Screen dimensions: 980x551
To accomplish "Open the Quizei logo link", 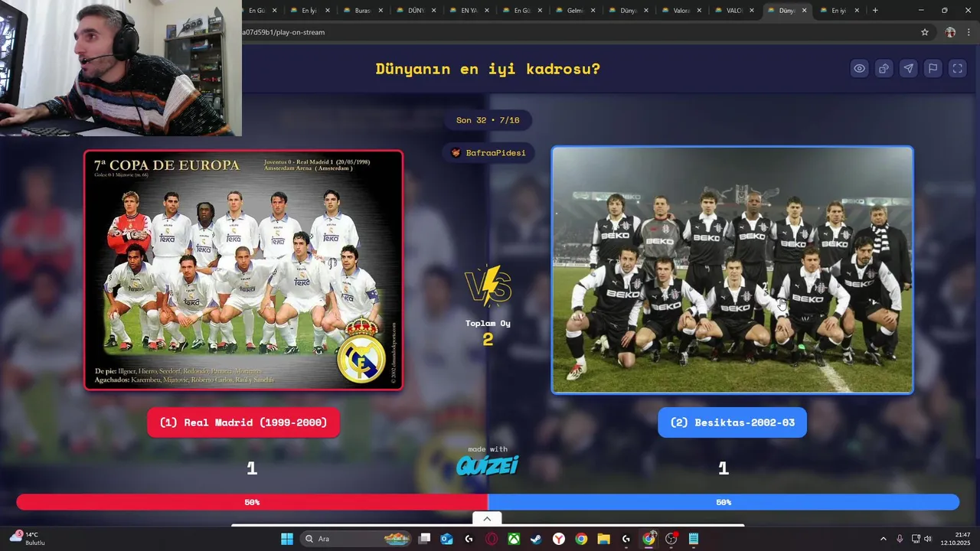I will click(x=488, y=465).
